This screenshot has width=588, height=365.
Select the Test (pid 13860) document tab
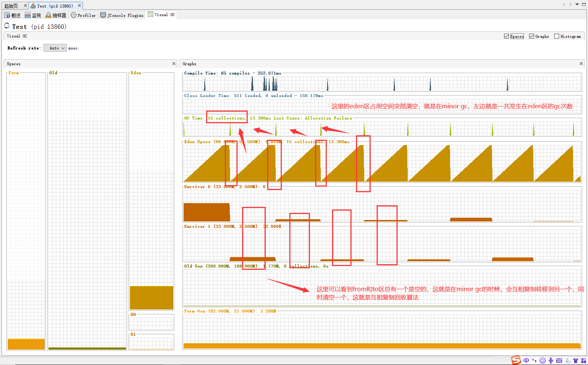(55, 6)
